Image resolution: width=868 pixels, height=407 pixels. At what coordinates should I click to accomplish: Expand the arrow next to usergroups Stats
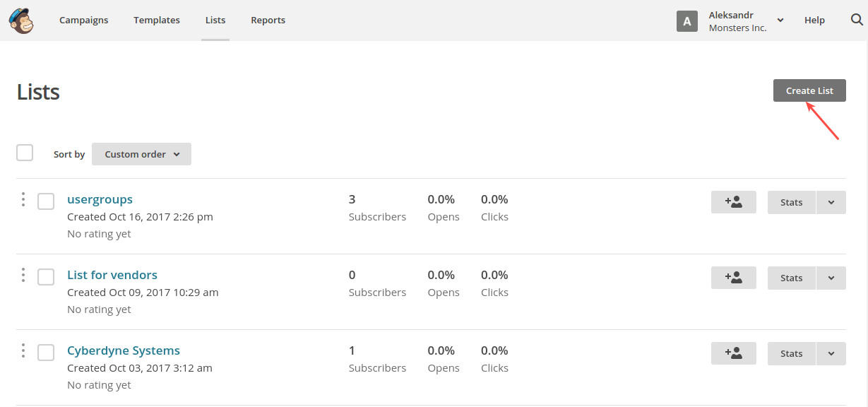click(831, 202)
